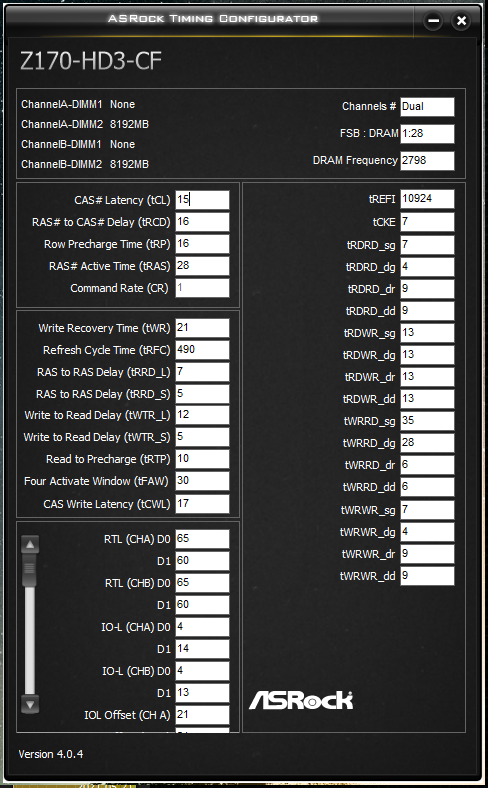
Task: Click the CAS# Latency (tCL) field
Action: click(202, 200)
